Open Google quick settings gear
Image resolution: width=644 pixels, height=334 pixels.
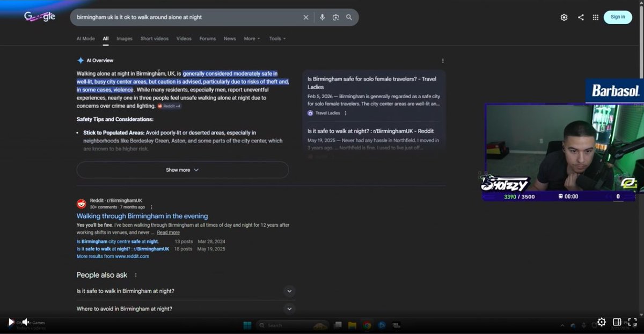pyautogui.click(x=564, y=17)
